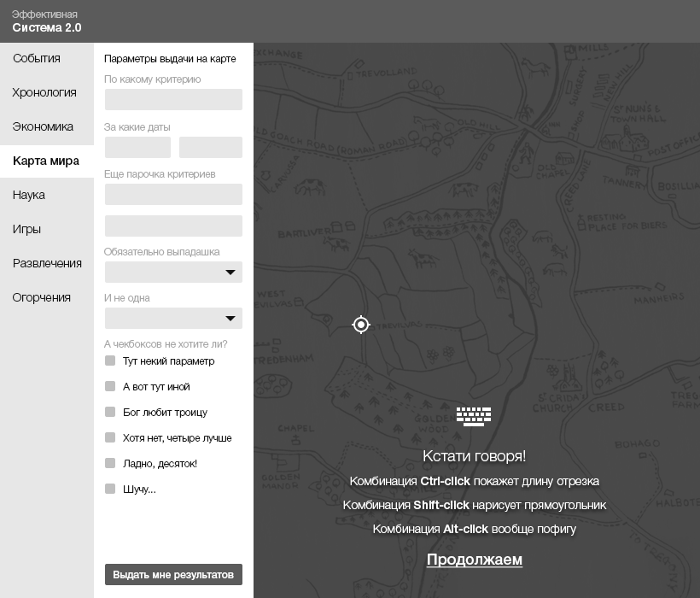Check the "Бог любит троицу" checkbox
Viewport: 700px width, 598px height.
pyautogui.click(x=109, y=412)
